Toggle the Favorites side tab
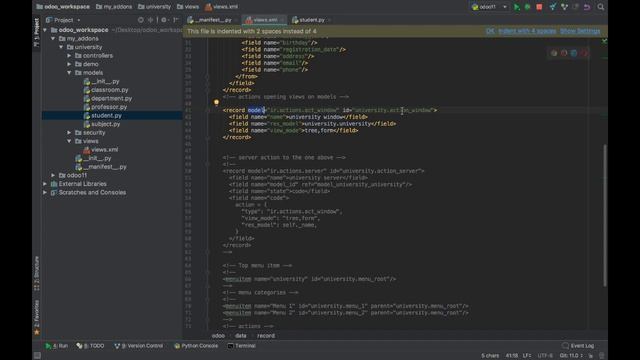 (x=36, y=318)
